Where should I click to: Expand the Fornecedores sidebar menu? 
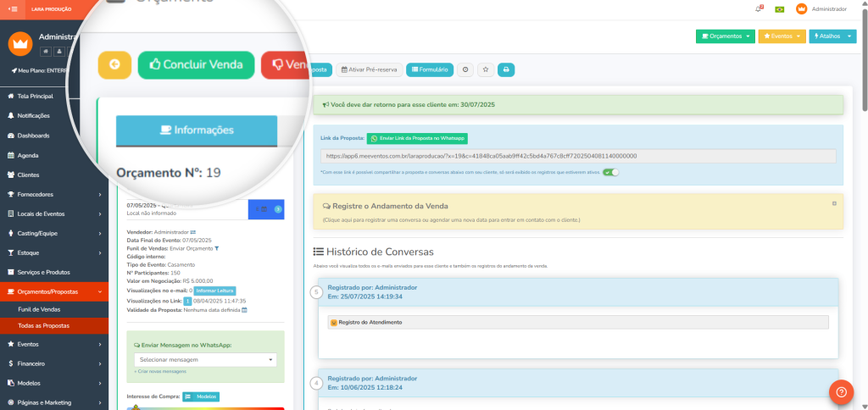point(54,194)
